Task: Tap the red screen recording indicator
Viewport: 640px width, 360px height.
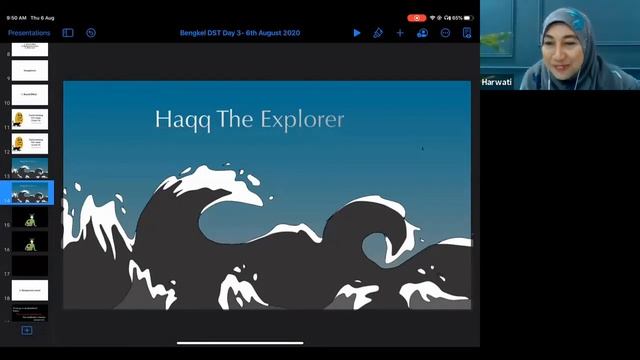Action: pyautogui.click(x=417, y=18)
